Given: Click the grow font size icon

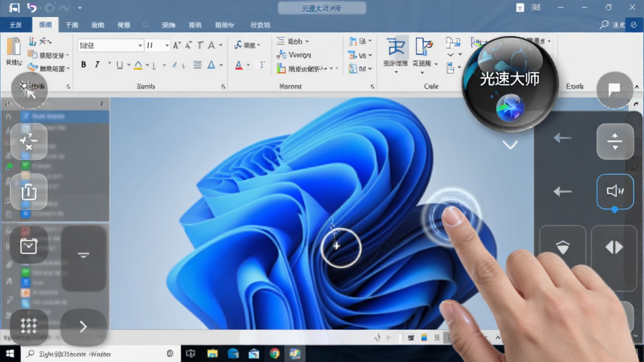Looking at the screenshot, I should 177,45.
